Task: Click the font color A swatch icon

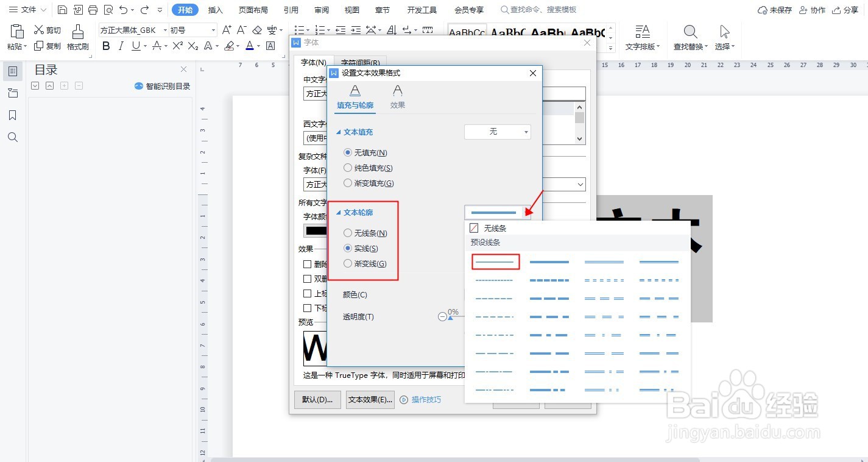Action: tap(250, 46)
